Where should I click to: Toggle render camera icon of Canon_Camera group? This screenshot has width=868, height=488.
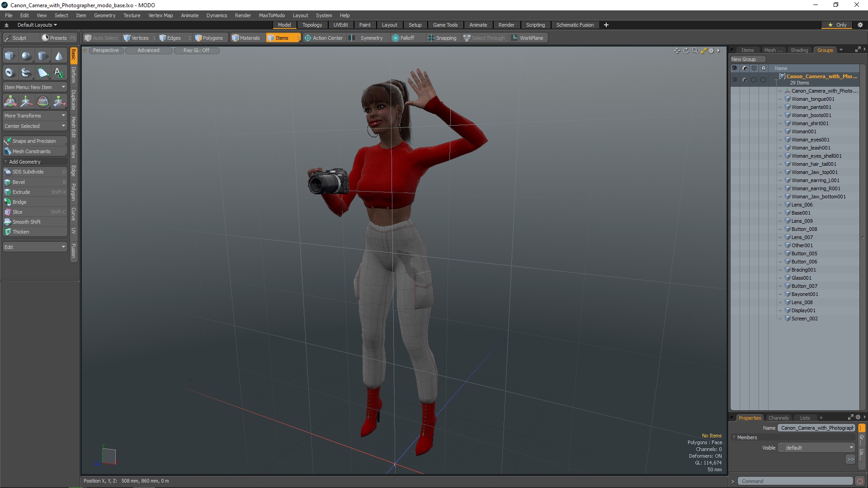point(744,80)
